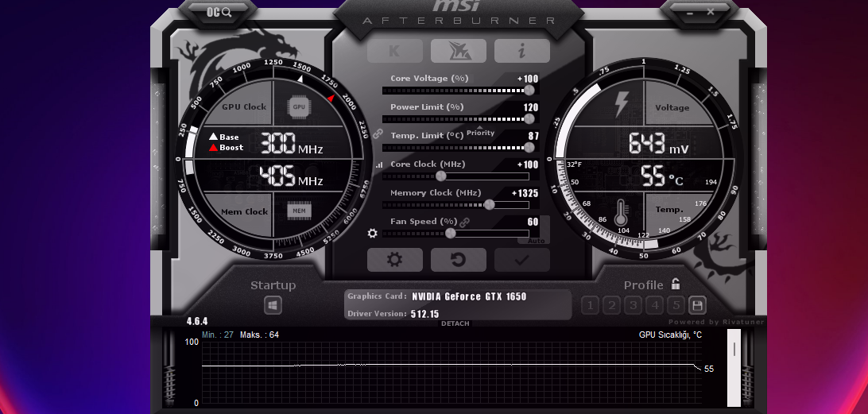The height and width of the screenshot is (414, 868).
Task: Click the Temp. Limit value 87
Action: click(x=533, y=136)
